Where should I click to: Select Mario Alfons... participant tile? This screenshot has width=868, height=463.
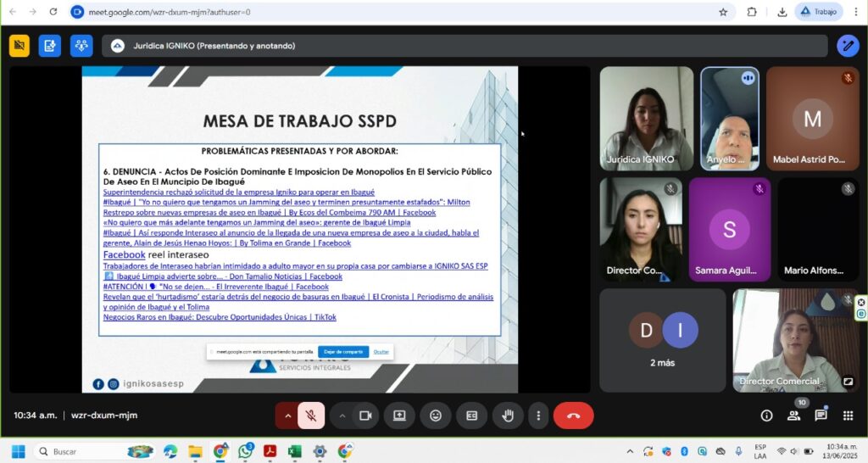coord(818,229)
